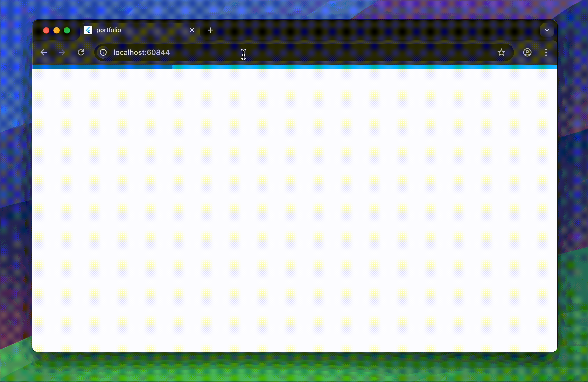Open the Chrome profile menu
Viewport: 588px width, 382px height.
tap(527, 53)
